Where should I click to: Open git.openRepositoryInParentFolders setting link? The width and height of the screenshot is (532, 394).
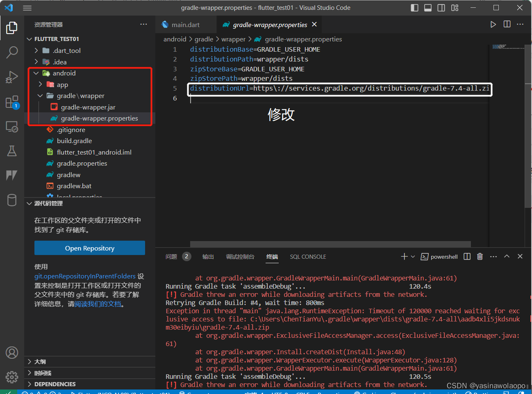tap(85, 276)
